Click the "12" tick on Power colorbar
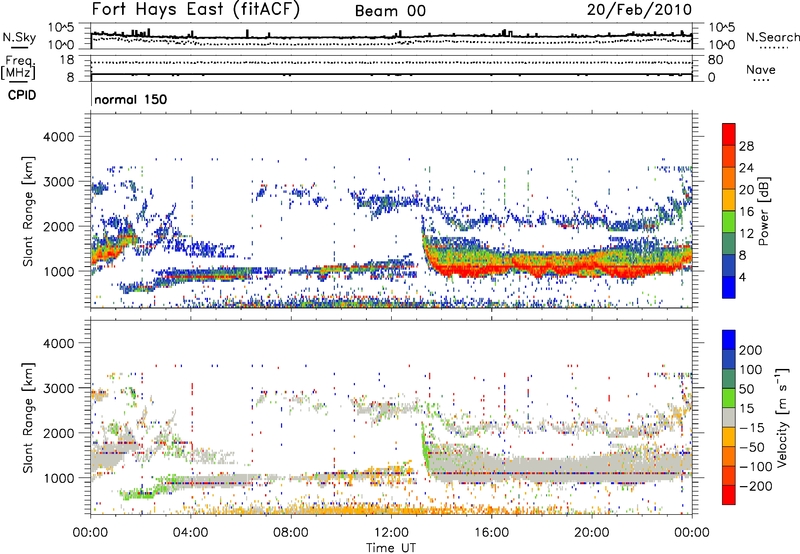The height and width of the screenshot is (554, 800). click(746, 234)
